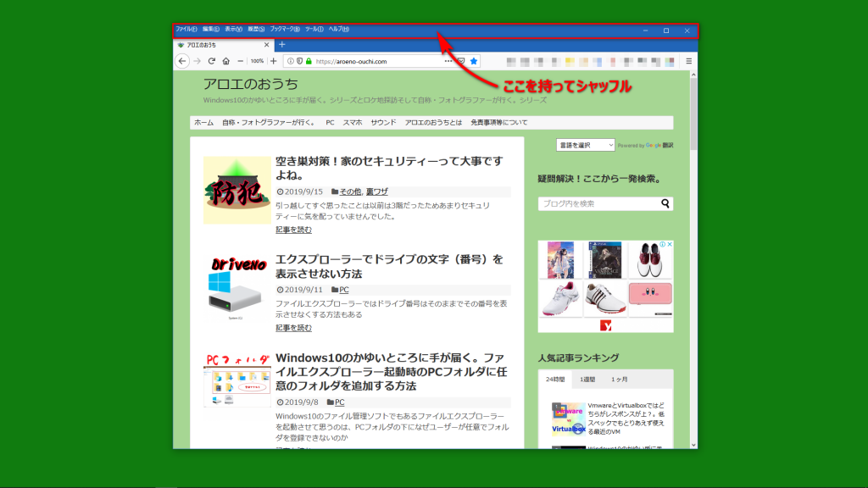Screen dimensions: 868x488
Task: Click the green padlock site security icon
Action: pos(309,61)
